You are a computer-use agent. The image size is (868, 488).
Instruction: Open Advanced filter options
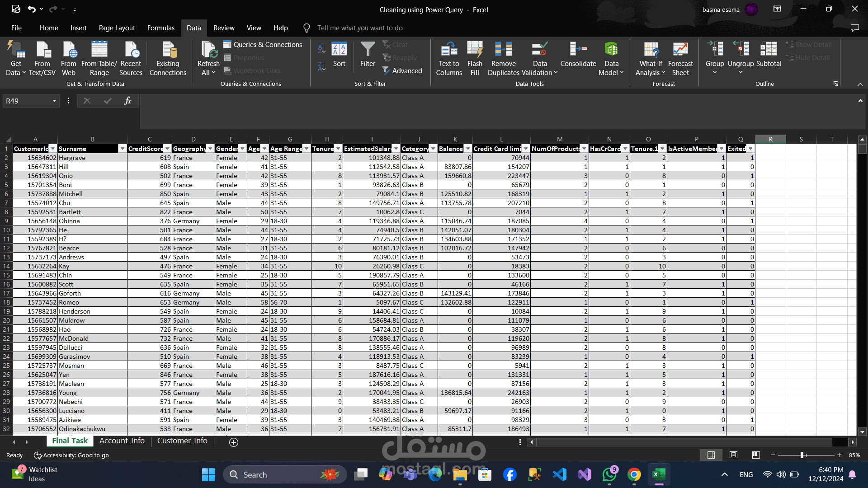pos(402,71)
